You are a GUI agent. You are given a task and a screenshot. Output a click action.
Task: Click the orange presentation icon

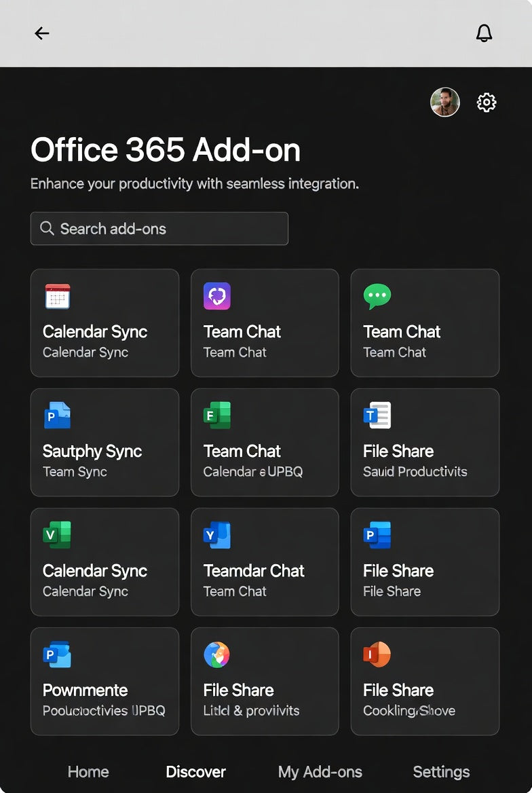point(377,654)
